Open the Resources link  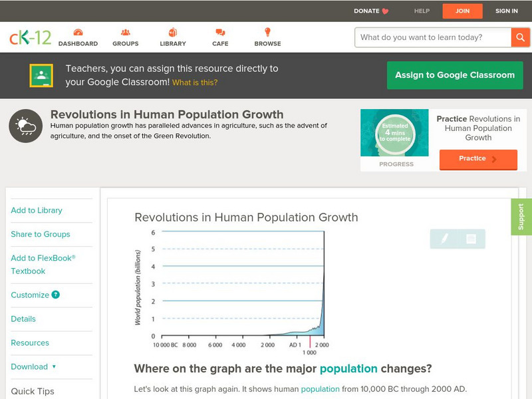pos(30,342)
